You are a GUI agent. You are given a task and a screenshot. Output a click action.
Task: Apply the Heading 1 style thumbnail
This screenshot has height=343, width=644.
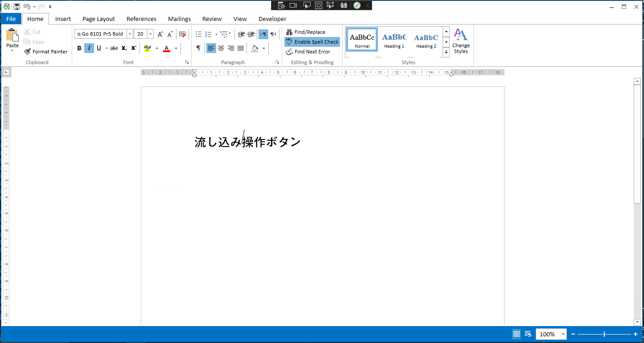click(x=394, y=40)
